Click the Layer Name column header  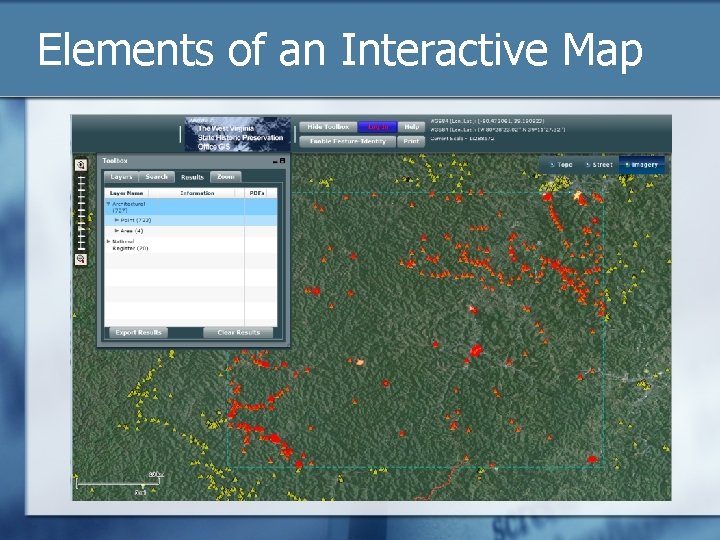[126, 193]
